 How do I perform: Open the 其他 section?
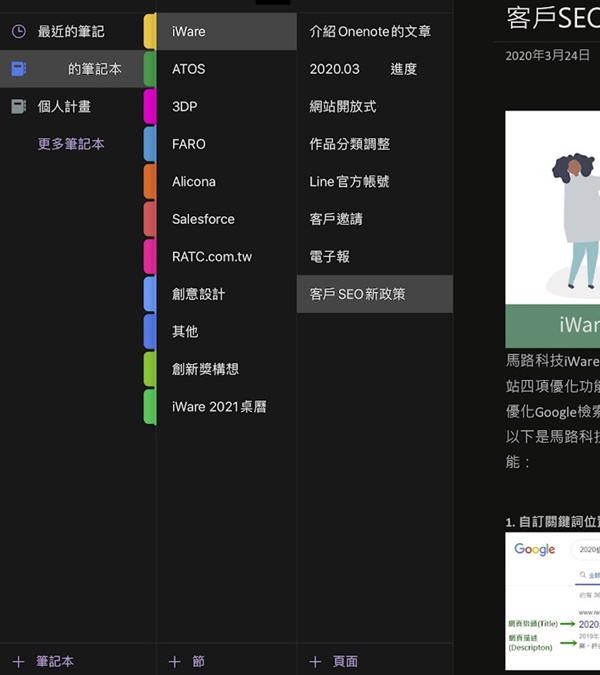pos(226,331)
